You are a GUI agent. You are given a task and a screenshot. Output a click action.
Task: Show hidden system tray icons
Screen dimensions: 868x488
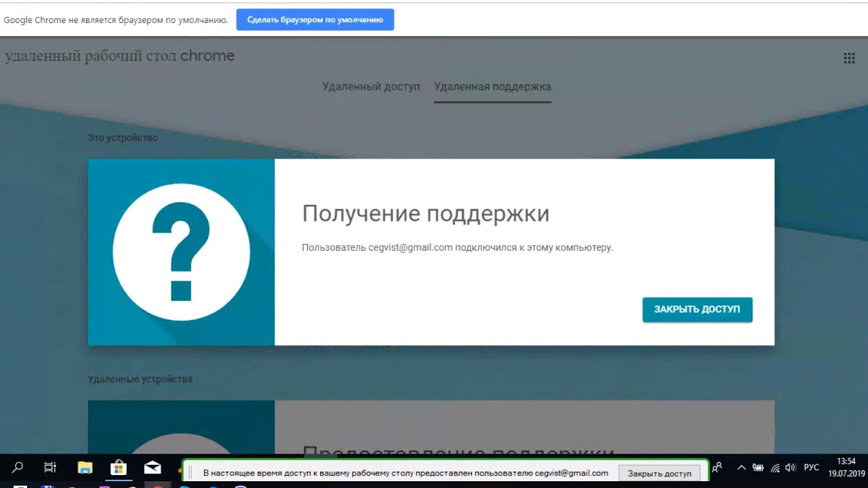(x=741, y=468)
